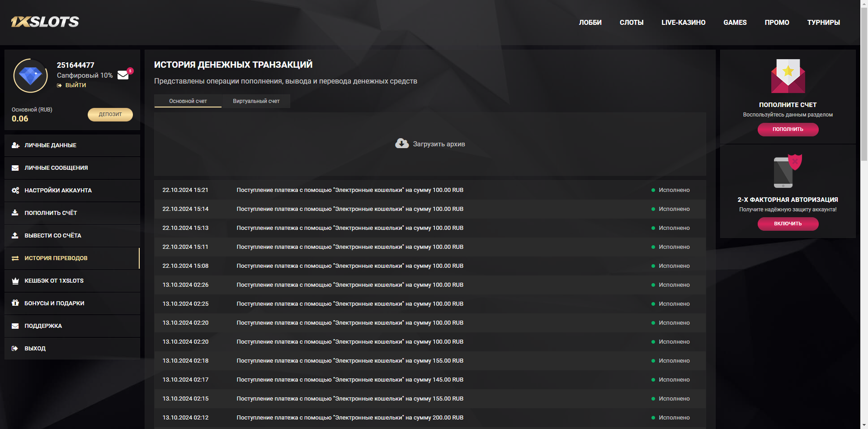The image size is (868, 429).
Task: Click the star envelope top-up image
Action: tap(788, 76)
